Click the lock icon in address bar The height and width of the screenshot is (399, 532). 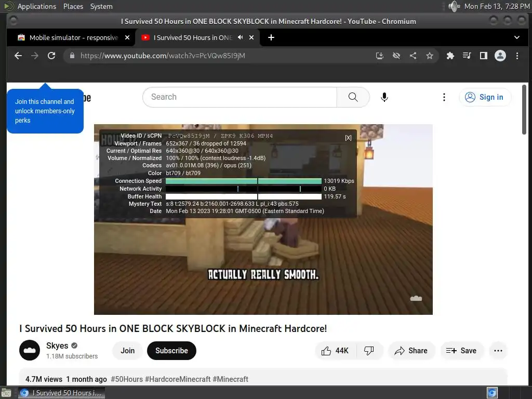(x=72, y=56)
